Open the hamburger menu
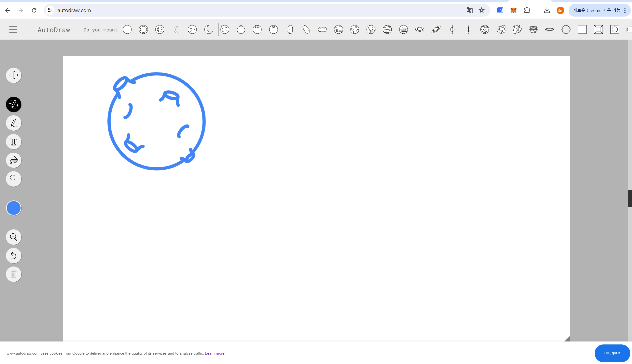 tap(13, 29)
